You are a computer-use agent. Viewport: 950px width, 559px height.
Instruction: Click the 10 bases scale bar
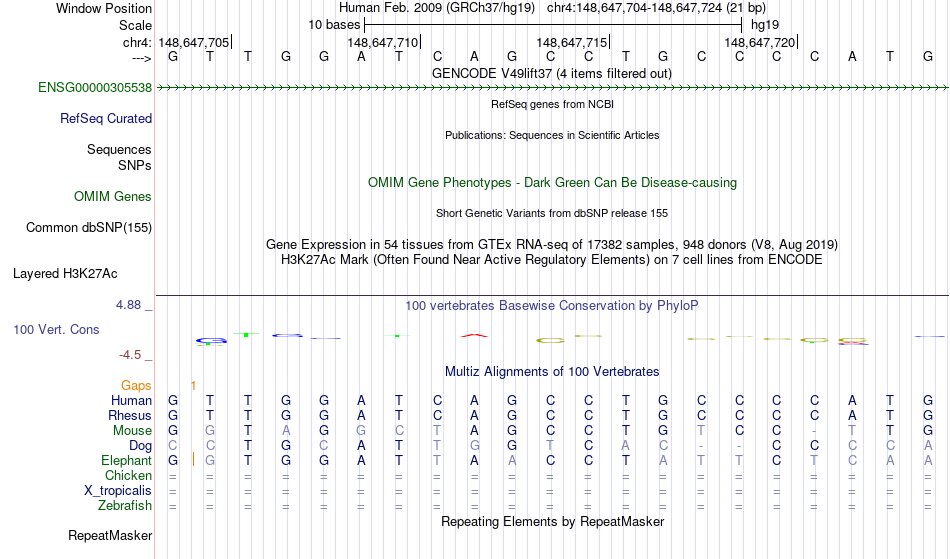[553, 25]
